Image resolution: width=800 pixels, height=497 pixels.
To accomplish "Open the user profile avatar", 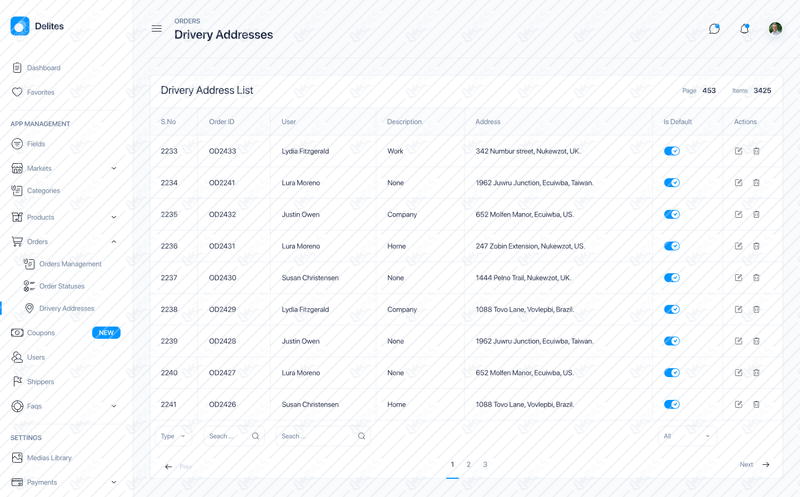I will pos(775,29).
